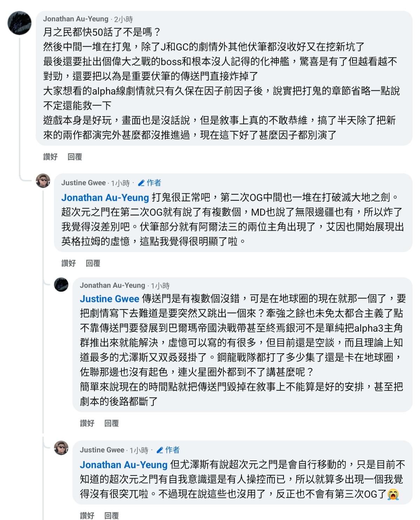Reply to the top comment with 回覆
Image resolution: width=420 pixels, height=520 pixels.
75,157
